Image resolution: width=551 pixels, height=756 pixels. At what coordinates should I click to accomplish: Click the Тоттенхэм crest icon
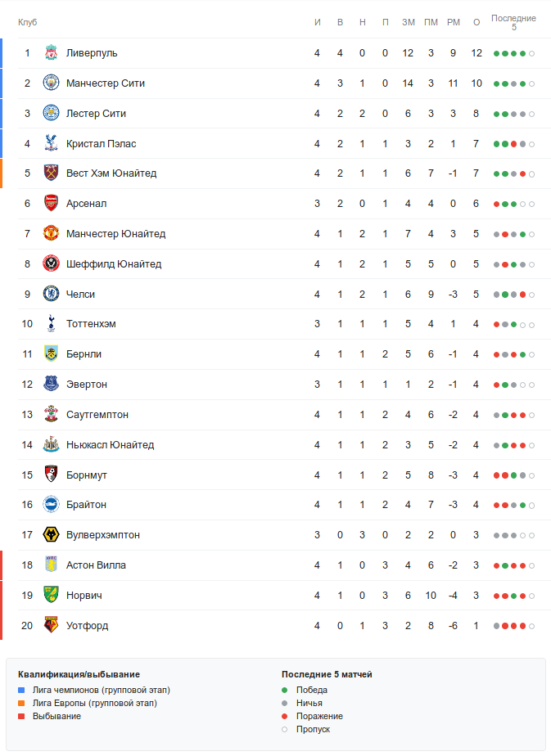click(51, 324)
